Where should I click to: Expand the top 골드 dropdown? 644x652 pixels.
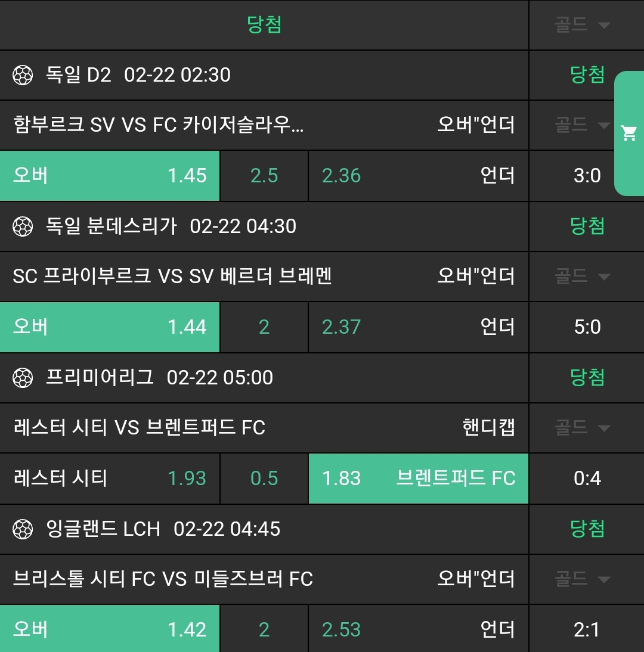(x=583, y=25)
